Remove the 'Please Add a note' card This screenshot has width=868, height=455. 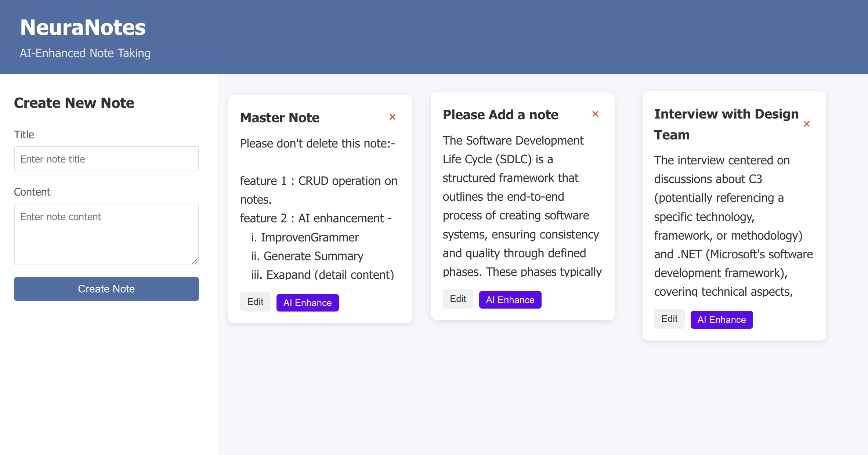[x=595, y=114]
